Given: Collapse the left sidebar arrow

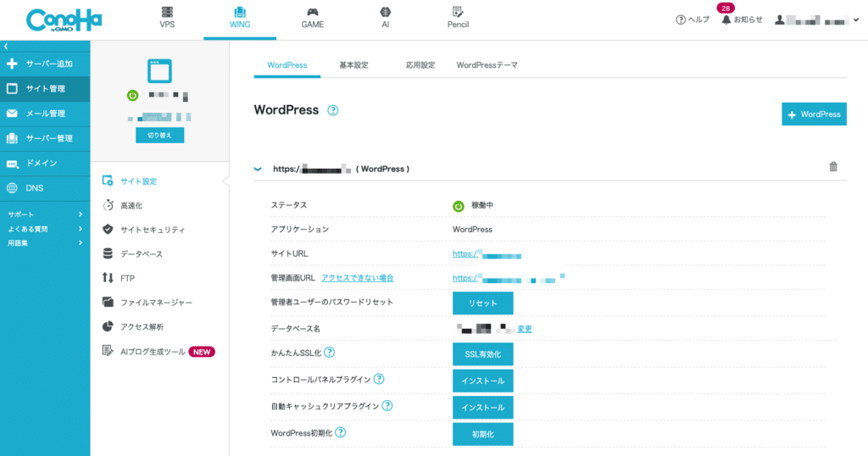Looking at the screenshot, I should pyautogui.click(x=6, y=47).
